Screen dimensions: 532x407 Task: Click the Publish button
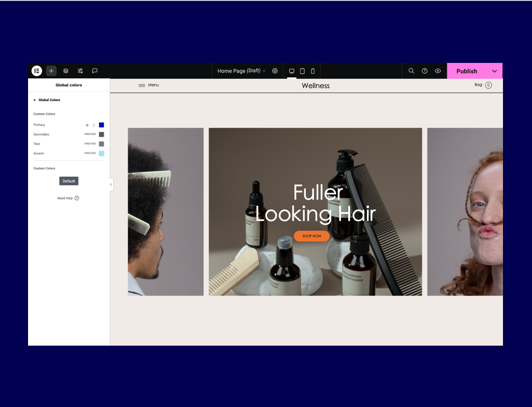(x=466, y=71)
